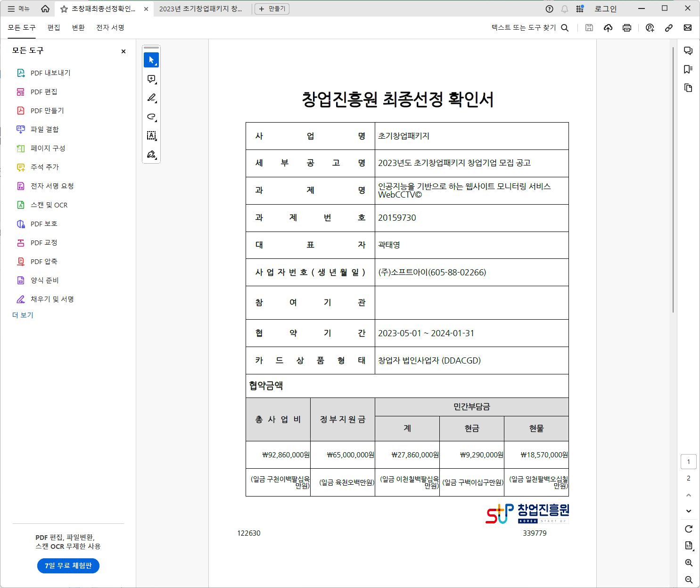Expand the selection tool dropdown arrow
700x588 pixels.
pyautogui.click(x=156, y=64)
